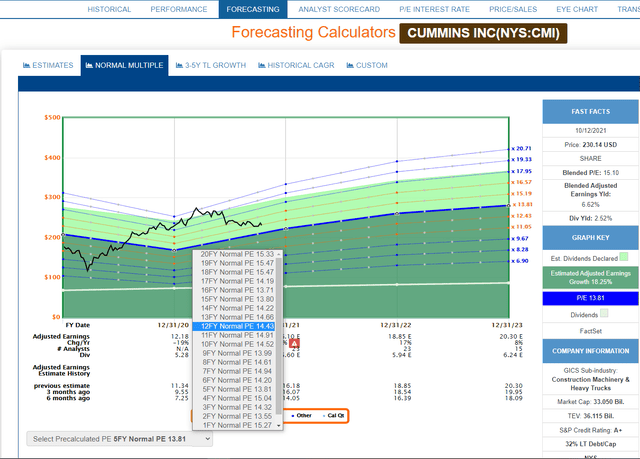The height and width of the screenshot is (459, 640).
Task: Click chart icon beside NORMAL MULTIPLE
Action: pos(89,65)
